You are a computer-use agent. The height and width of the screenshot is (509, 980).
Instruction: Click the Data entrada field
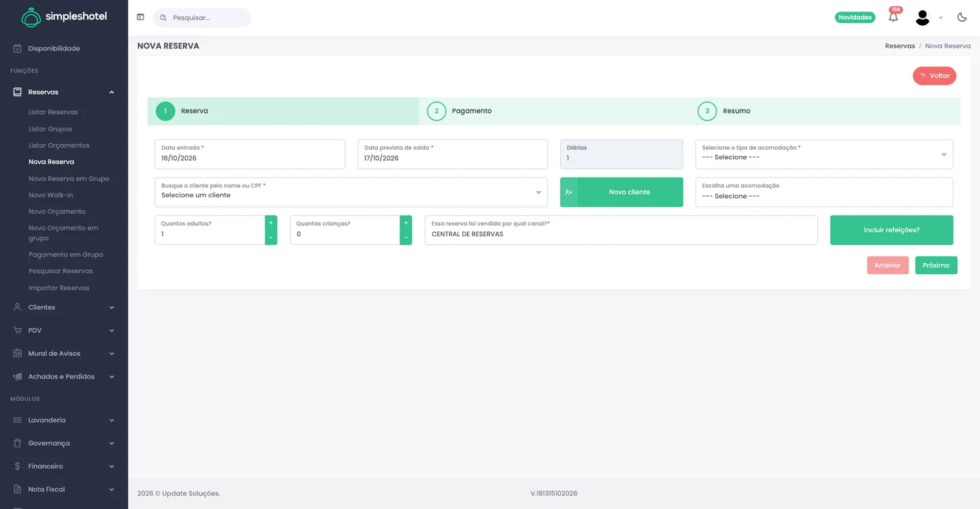[250, 154]
